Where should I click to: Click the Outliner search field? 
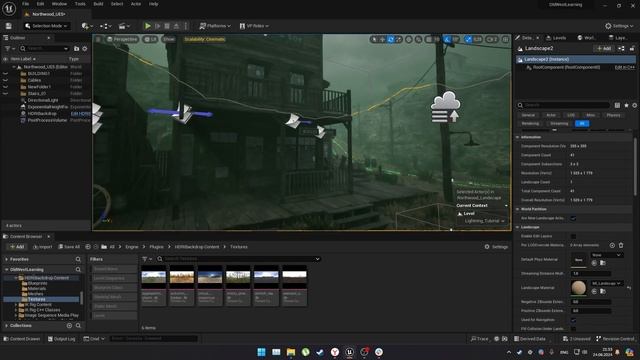pyautogui.click(x=44, y=48)
